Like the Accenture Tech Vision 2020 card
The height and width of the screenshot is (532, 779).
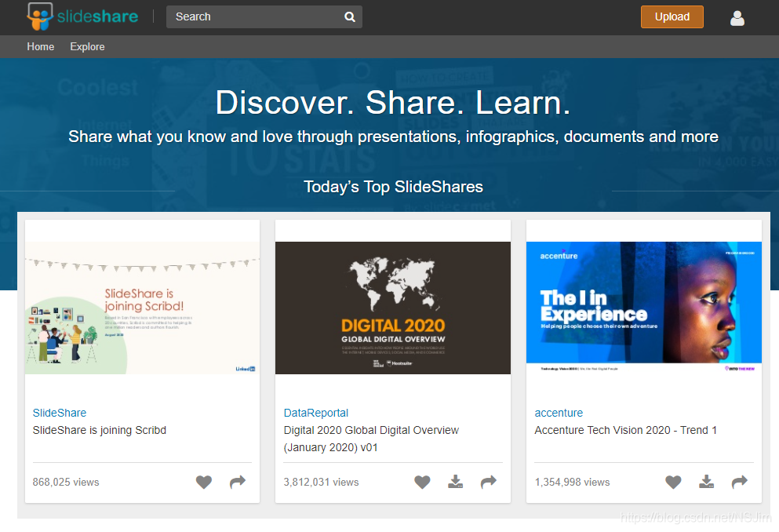[673, 482]
